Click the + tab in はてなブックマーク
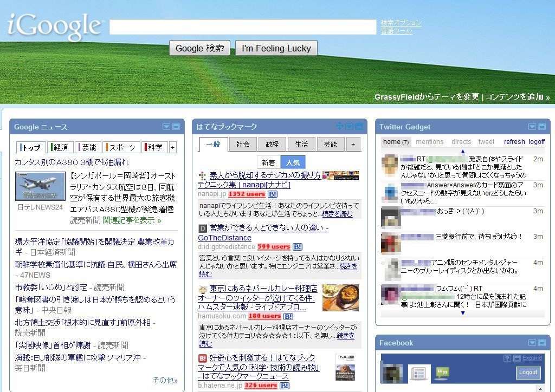 pos(353,144)
